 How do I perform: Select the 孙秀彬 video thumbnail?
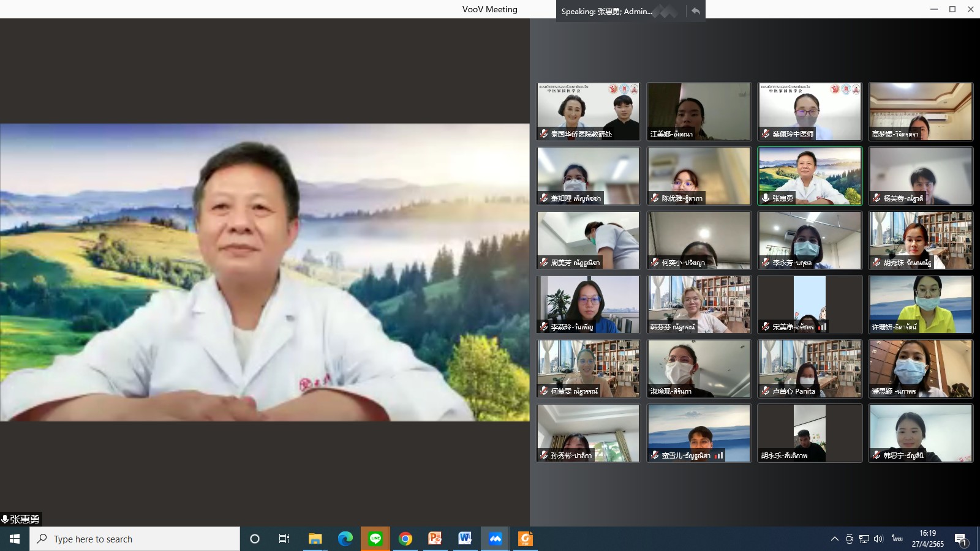pos(588,433)
